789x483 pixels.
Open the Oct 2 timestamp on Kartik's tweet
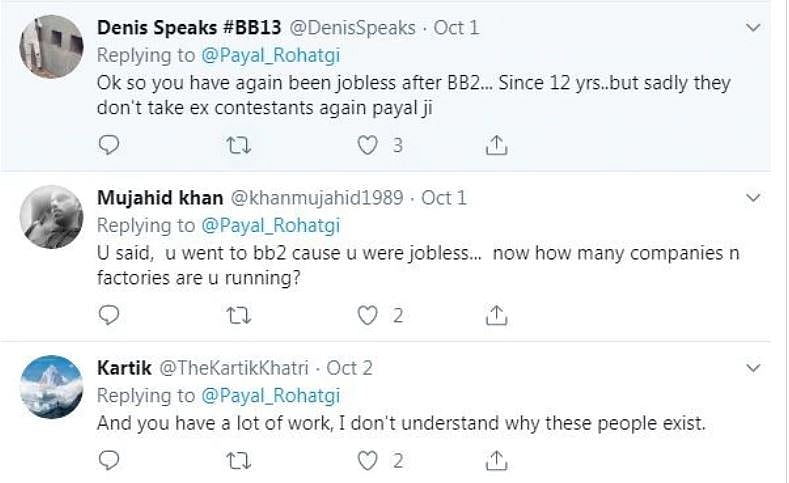pos(349,368)
